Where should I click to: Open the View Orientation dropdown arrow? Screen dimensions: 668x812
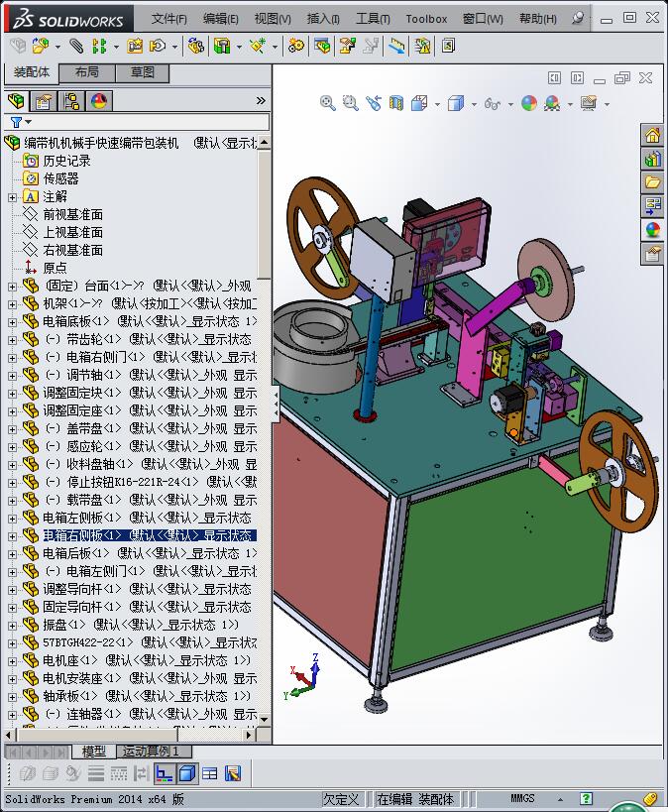(x=437, y=104)
